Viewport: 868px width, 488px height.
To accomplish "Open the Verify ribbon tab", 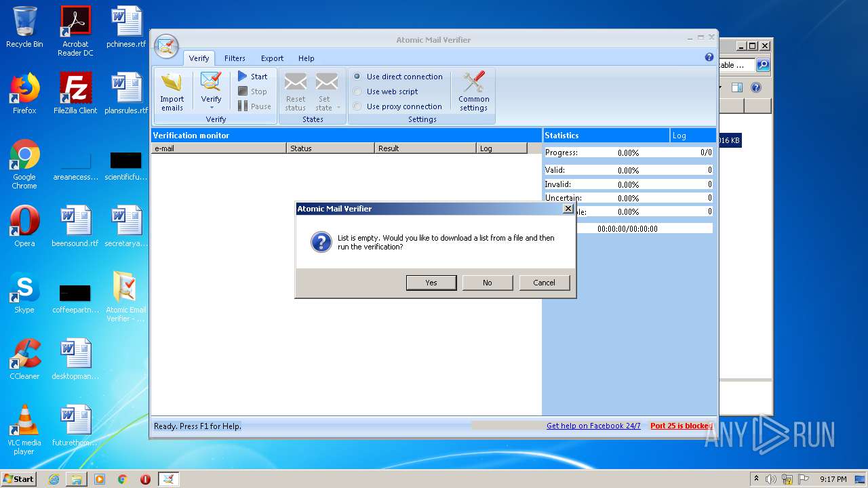I will (x=199, y=58).
